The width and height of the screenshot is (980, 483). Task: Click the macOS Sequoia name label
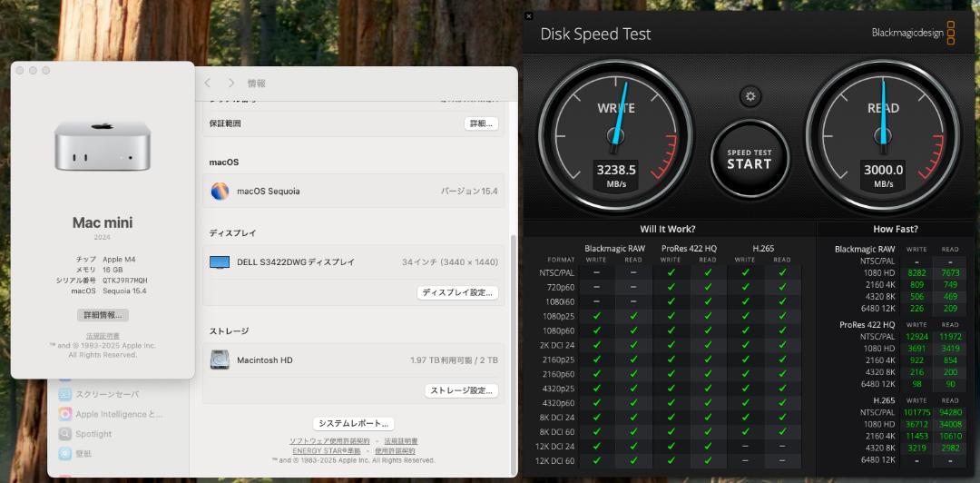(x=268, y=191)
